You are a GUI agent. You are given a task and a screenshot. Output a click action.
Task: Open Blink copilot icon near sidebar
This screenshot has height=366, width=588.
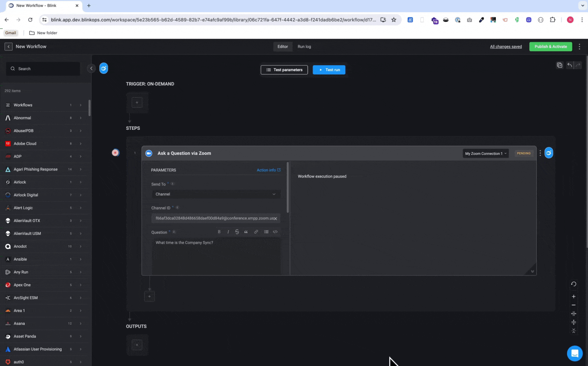(x=104, y=68)
